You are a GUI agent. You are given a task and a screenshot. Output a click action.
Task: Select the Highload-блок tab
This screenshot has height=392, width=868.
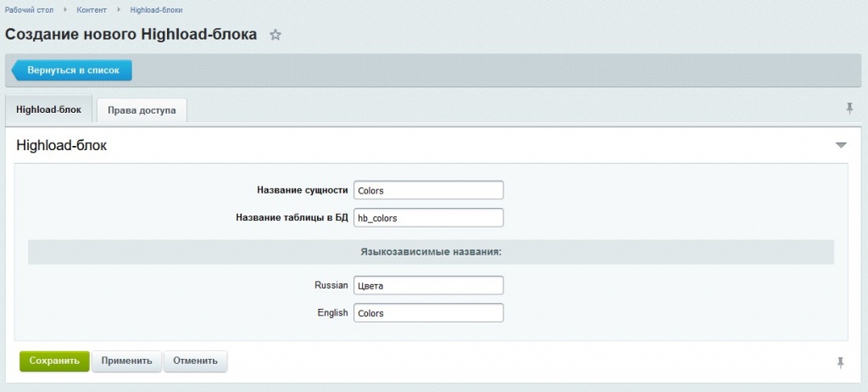pyautogui.click(x=48, y=109)
